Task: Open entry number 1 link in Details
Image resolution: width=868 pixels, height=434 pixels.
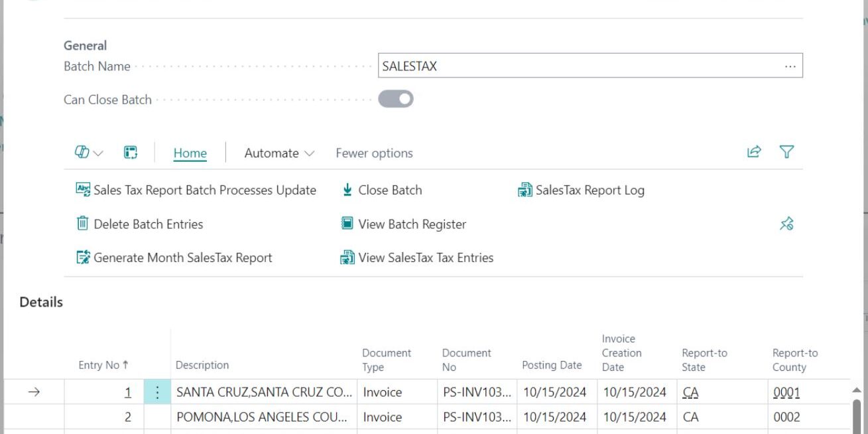Action: click(x=128, y=392)
